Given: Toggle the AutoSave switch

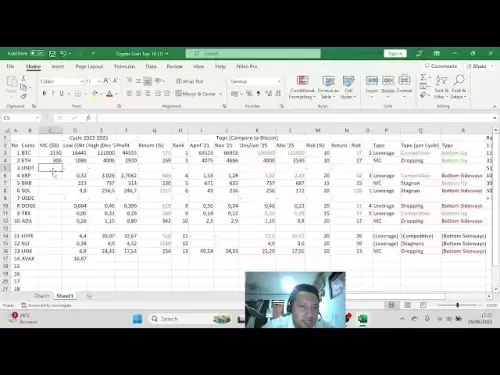Looking at the screenshot, I should pos(37,53).
